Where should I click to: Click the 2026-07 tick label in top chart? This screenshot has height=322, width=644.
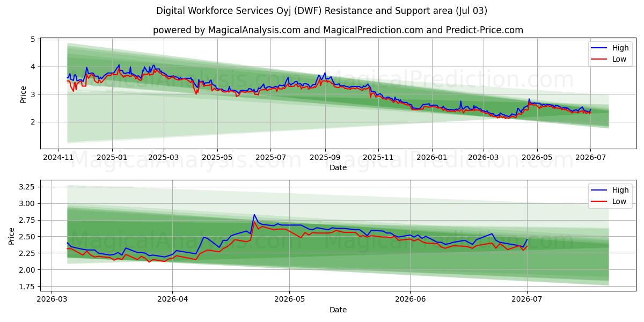[x=590, y=158]
